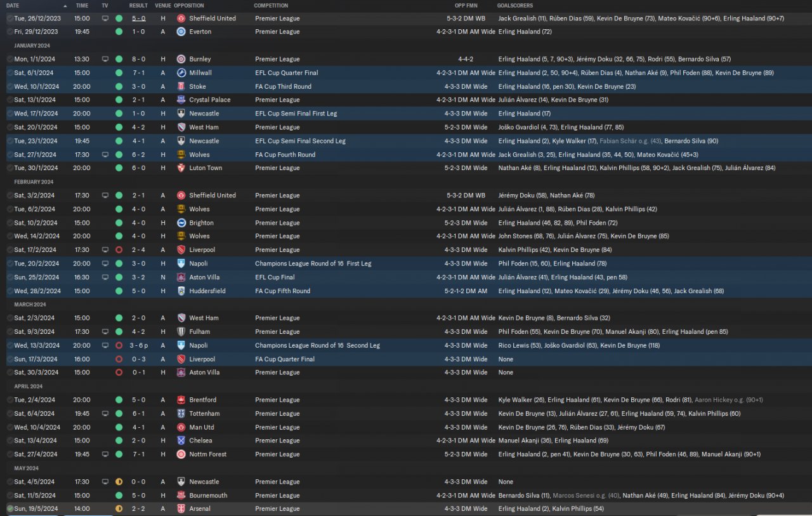Click 'EFL Cup Quarter Final' competition text
Screen dimensions: 812x516
point(287,73)
